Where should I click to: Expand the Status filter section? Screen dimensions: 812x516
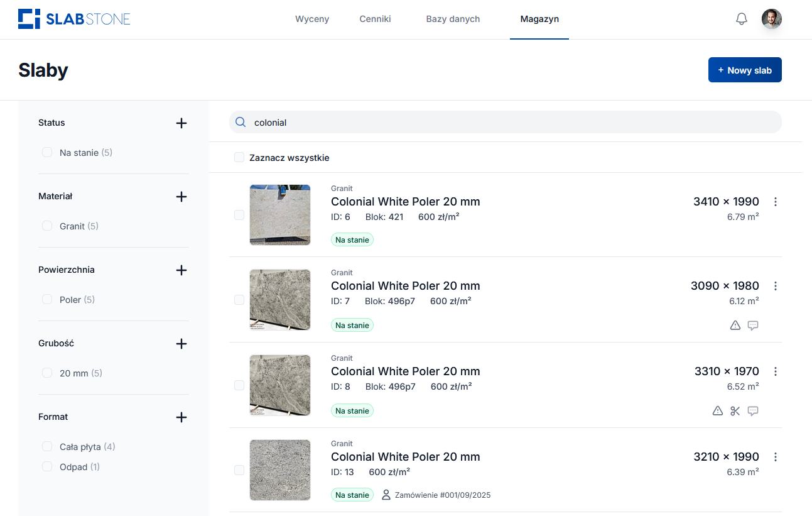(x=181, y=123)
